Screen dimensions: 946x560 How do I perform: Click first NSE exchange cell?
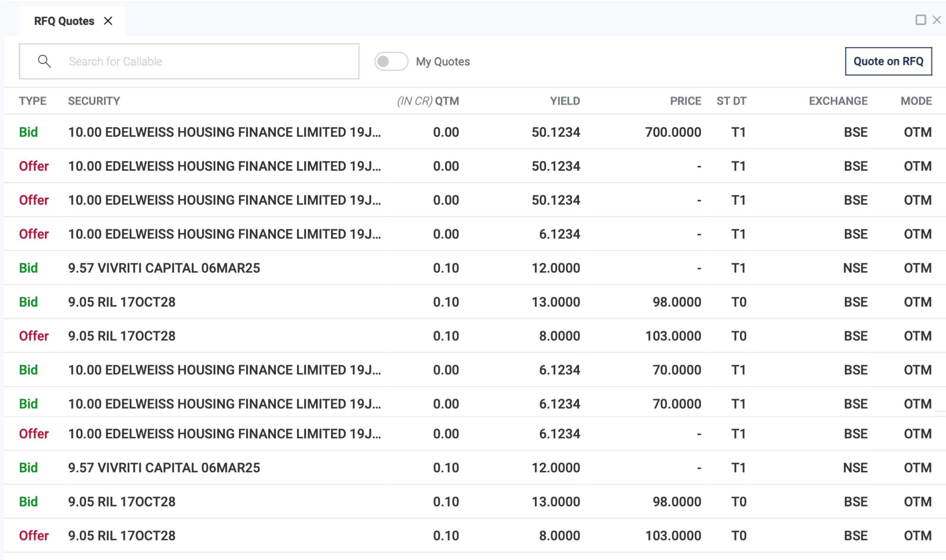click(856, 268)
